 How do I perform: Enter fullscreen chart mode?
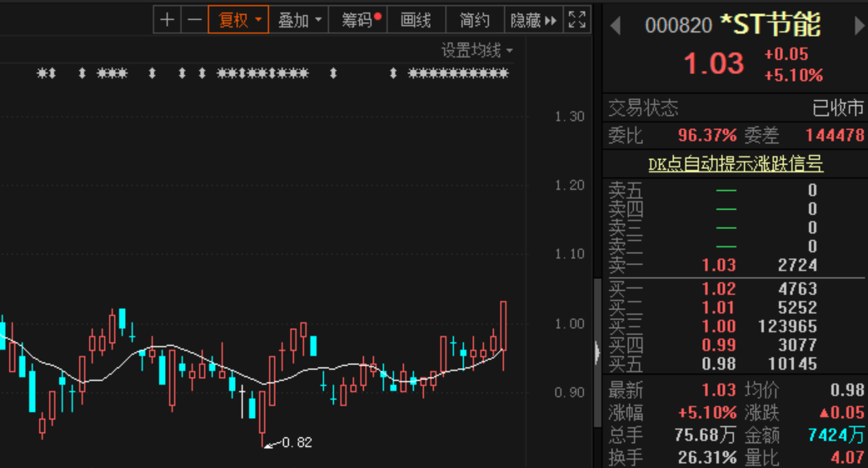pos(576,20)
